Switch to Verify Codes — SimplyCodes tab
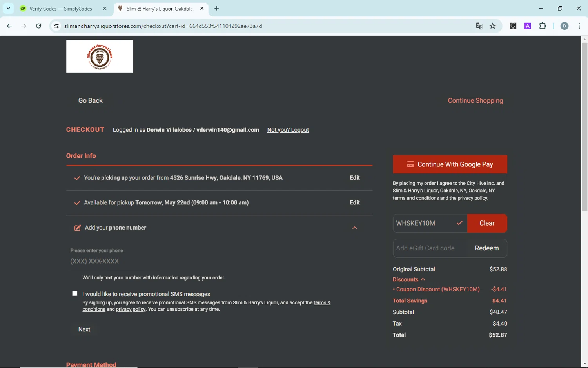 pyautogui.click(x=61, y=9)
